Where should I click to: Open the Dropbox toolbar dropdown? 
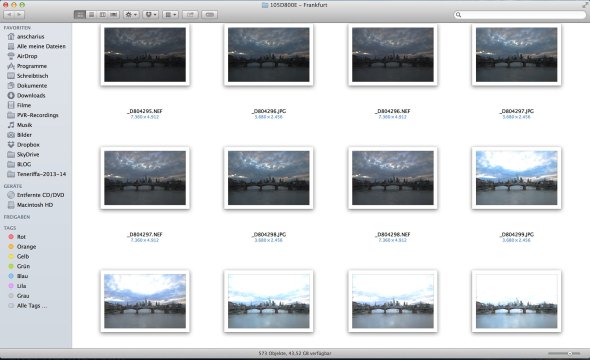coord(151,15)
